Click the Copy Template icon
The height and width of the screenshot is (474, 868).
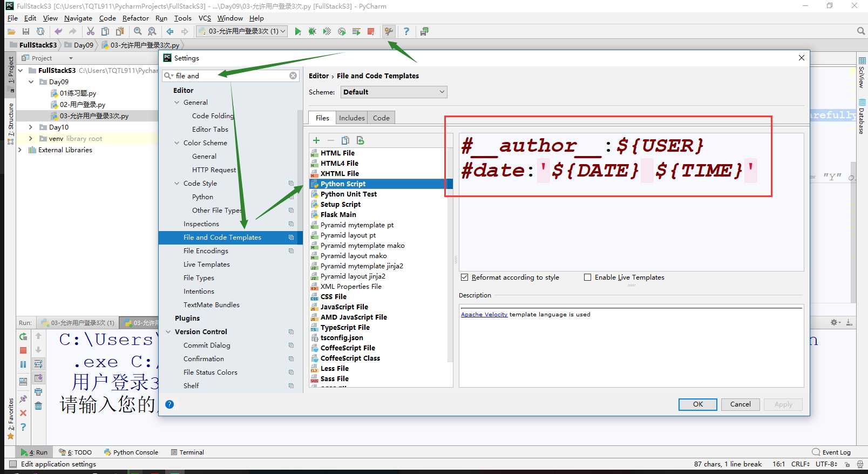coord(345,140)
